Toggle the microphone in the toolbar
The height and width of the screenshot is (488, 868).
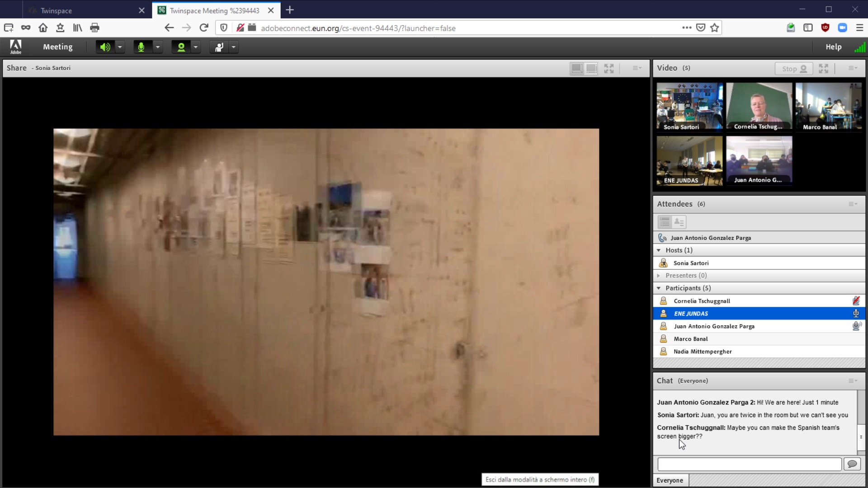click(x=142, y=47)
